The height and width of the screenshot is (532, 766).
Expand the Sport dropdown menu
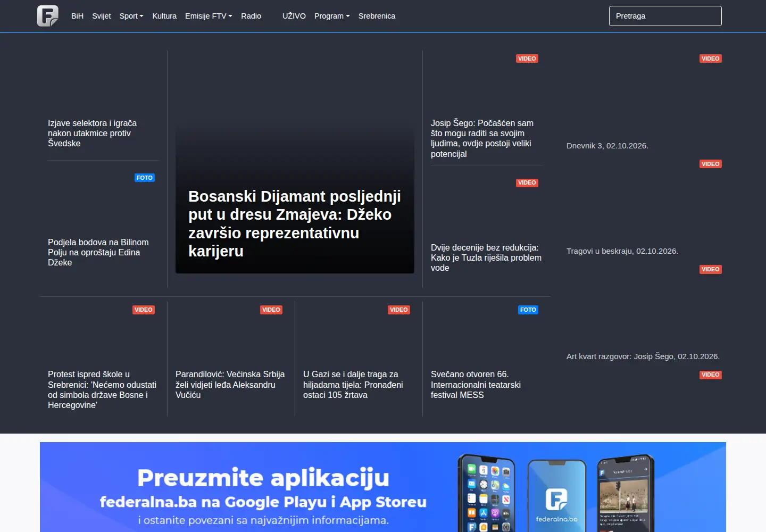click(131, 16)
